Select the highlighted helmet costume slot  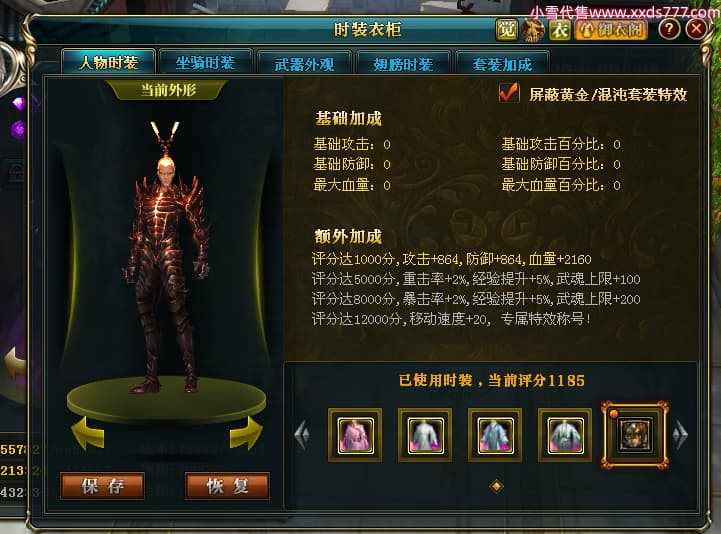click(x=635, y=435)
